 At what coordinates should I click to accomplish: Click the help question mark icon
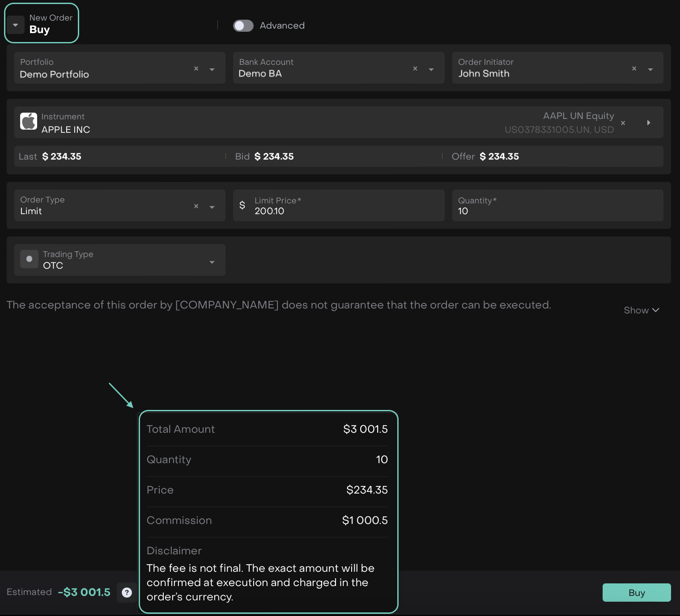coord(127,592)
